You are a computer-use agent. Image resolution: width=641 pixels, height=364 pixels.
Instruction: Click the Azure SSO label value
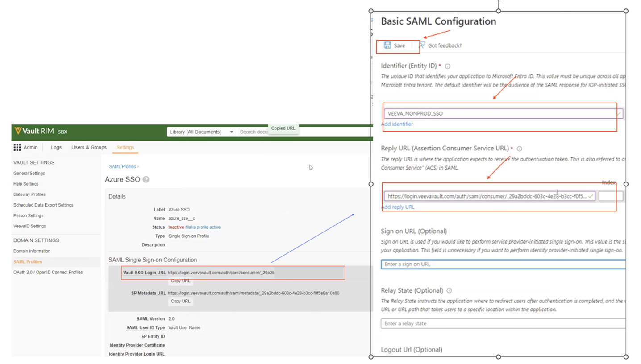(x=179, y=210)
